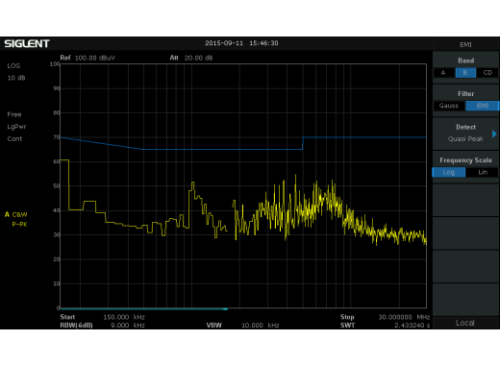Click the VBW 10.000 kHz value
This screenshot has height=365, width=500.
coord(260,325)
